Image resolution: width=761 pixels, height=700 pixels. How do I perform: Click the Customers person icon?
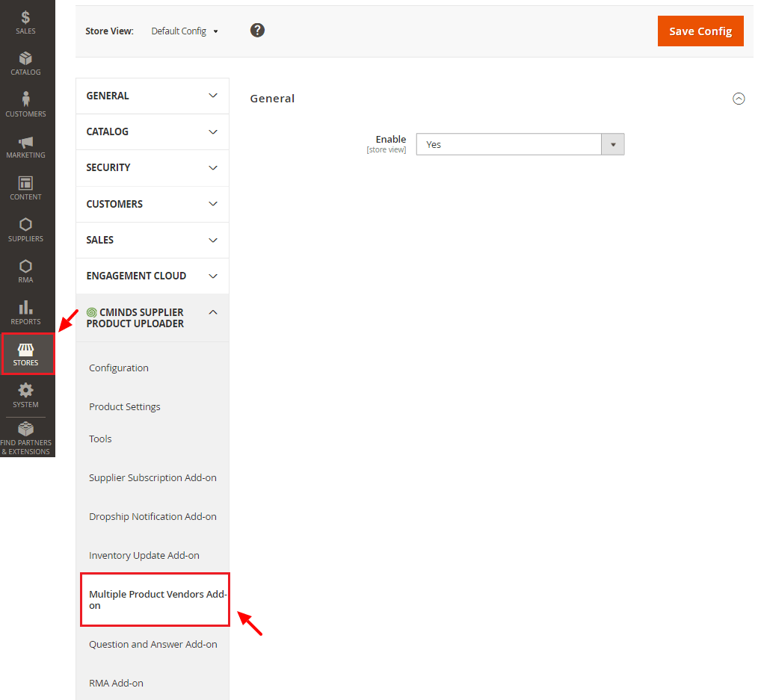[x=25, y=99]
